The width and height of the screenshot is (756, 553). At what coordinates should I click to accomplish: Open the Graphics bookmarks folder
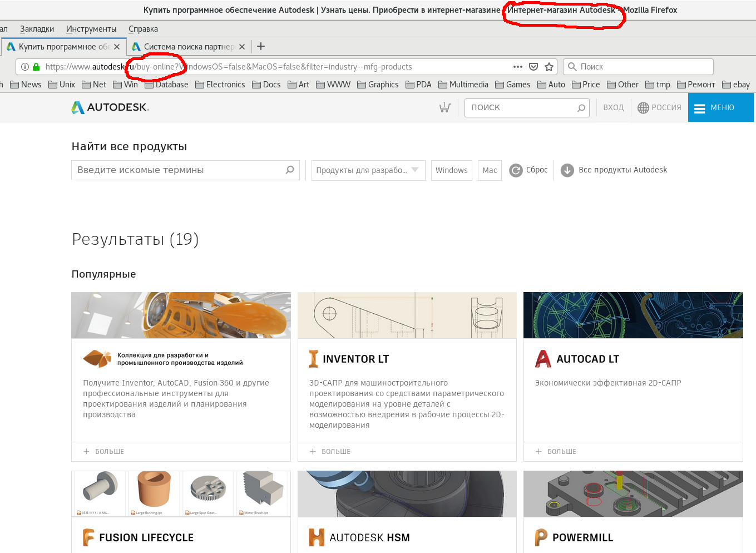(x=378, y=85)
